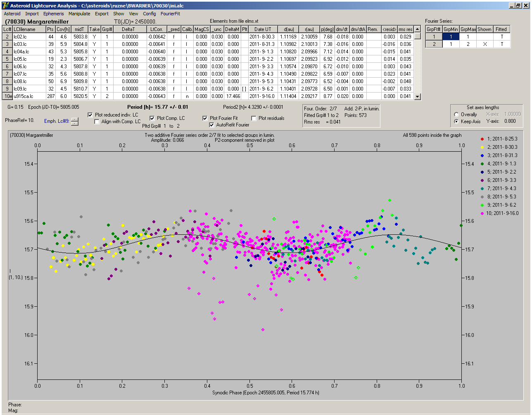
Task: Click blue legend marker for 2011- 8-31.3
Action: click(482, 155)
